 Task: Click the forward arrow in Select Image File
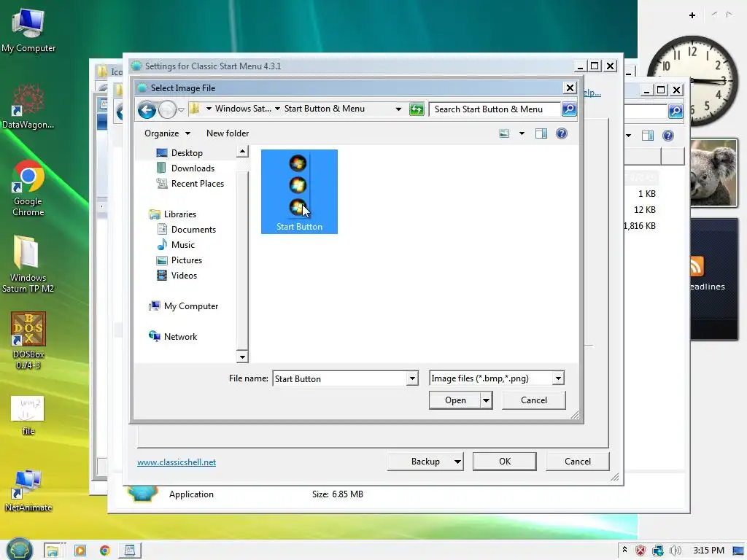(167, 110)
